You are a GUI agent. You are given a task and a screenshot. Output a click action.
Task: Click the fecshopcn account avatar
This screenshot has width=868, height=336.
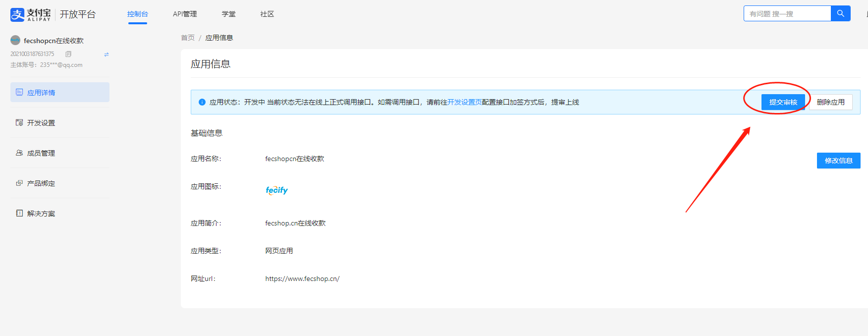pos(15,40)
